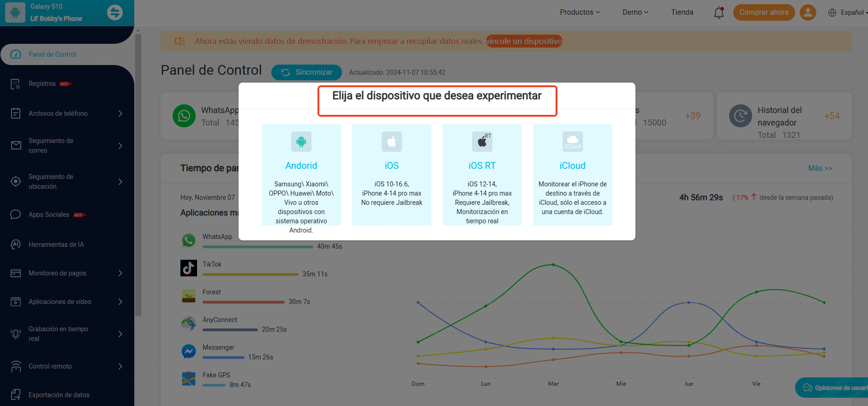868x406 pixels.
Task: Expand Seguimiento de ubicación chevron
Action: [120, 181]
